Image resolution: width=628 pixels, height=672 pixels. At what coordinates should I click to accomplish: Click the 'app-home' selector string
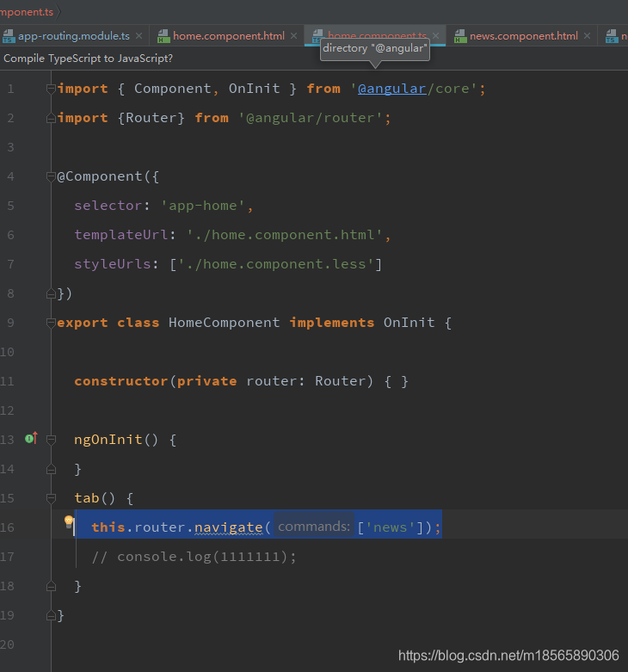pyautogui.click(x=203, y=206)
